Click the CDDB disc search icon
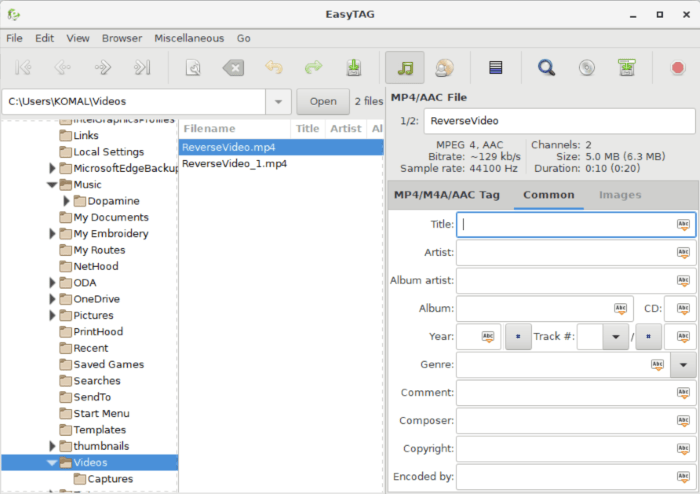Viewport: 700px width, 494px height. (x=586, y=68)
